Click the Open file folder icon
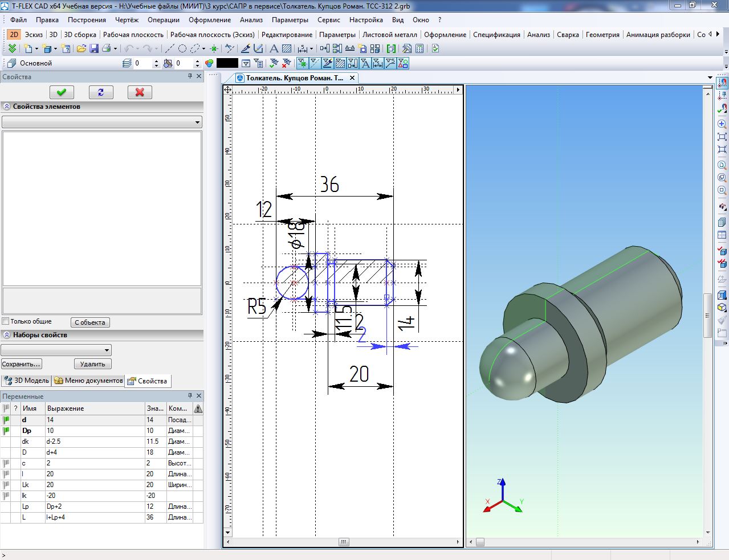This screenshot has width=729, height=560. (81, 49)
